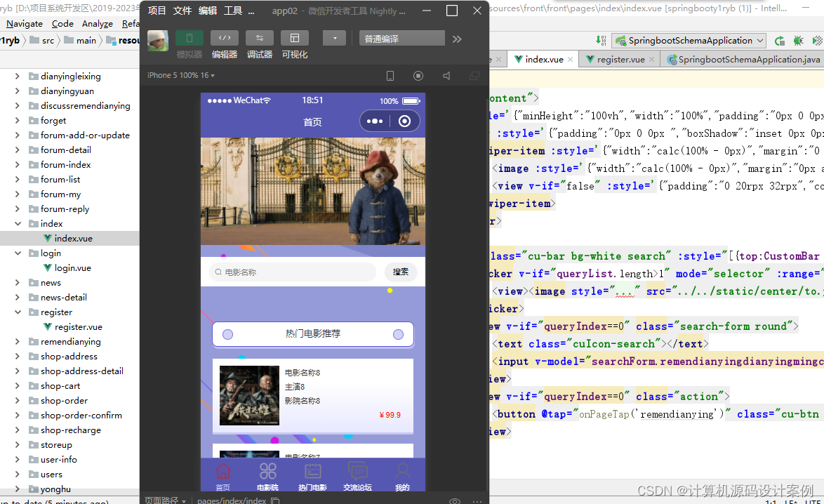The width and height of the screenshot is (824, 504).
Task: Switch to the register.vue editor tab
Action: click(x=620, y=60)
